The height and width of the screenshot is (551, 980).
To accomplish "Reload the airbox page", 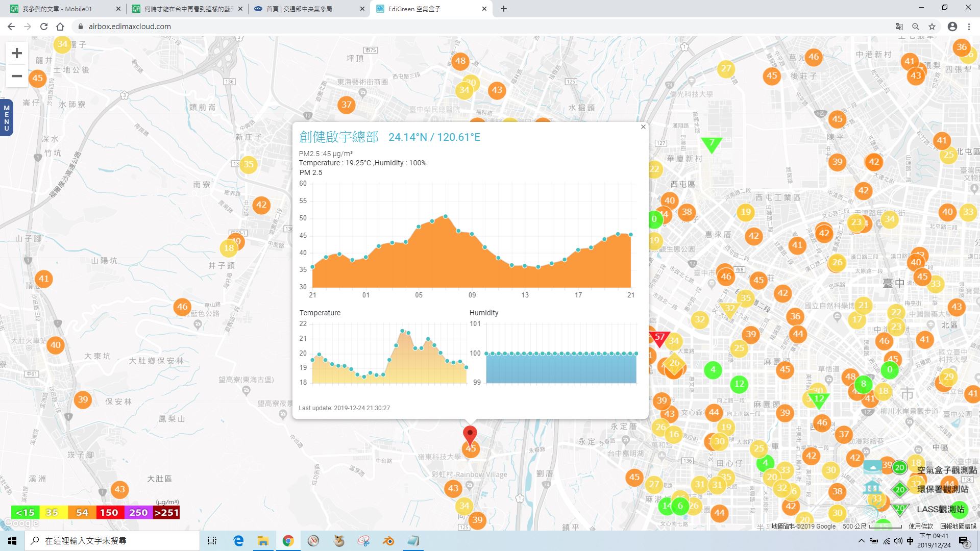I will pos(44,27).
